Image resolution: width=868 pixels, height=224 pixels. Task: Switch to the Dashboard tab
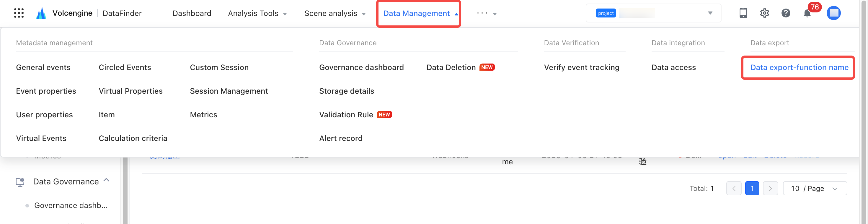pos(192,14)
